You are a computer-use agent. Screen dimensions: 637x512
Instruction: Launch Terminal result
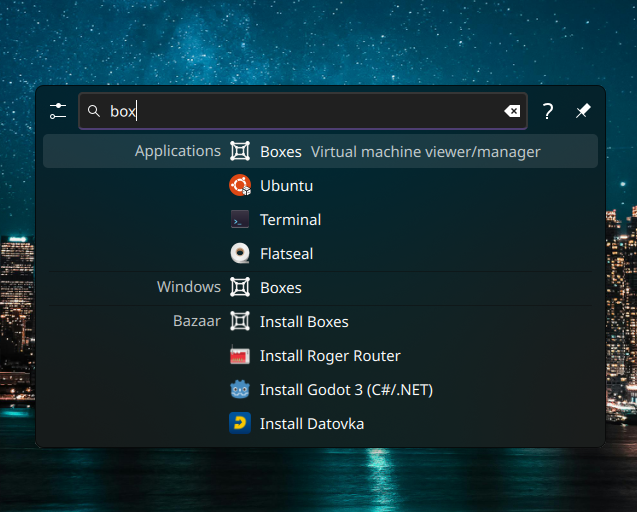click(320, 219)
